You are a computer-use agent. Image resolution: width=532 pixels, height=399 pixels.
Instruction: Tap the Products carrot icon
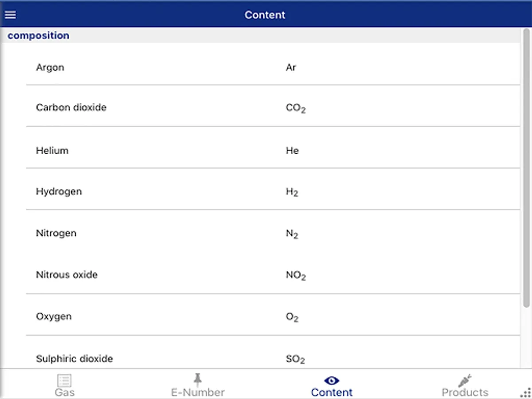click(x=465, y=380)
